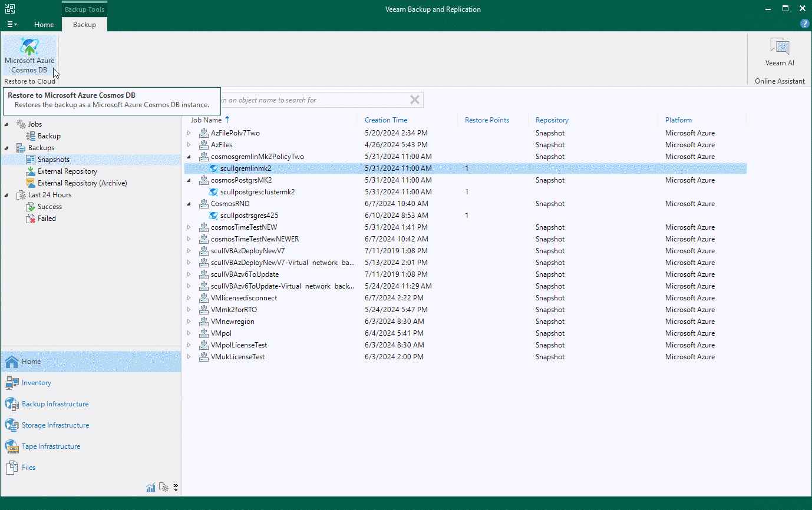Select the Backup ribbon tab
The image size is (812, 510).
[x=84, y=25]
